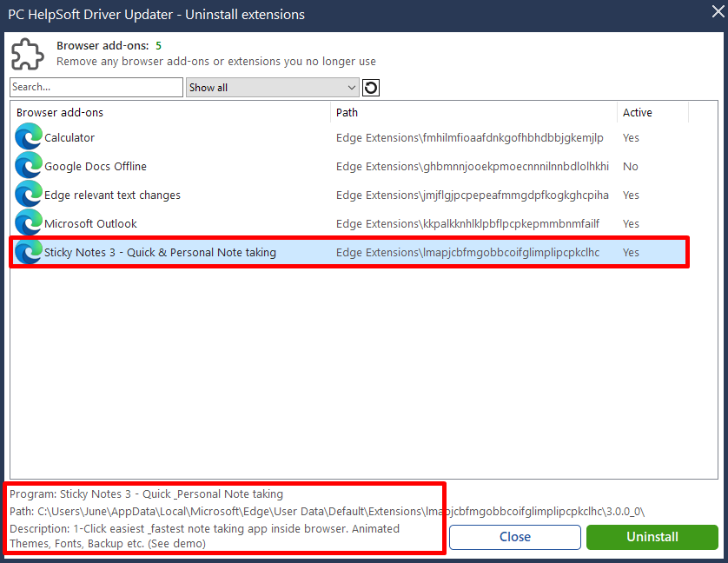Uninstall the selected extension
This screenshot has width=728, height=563.
tap(652, 537)
